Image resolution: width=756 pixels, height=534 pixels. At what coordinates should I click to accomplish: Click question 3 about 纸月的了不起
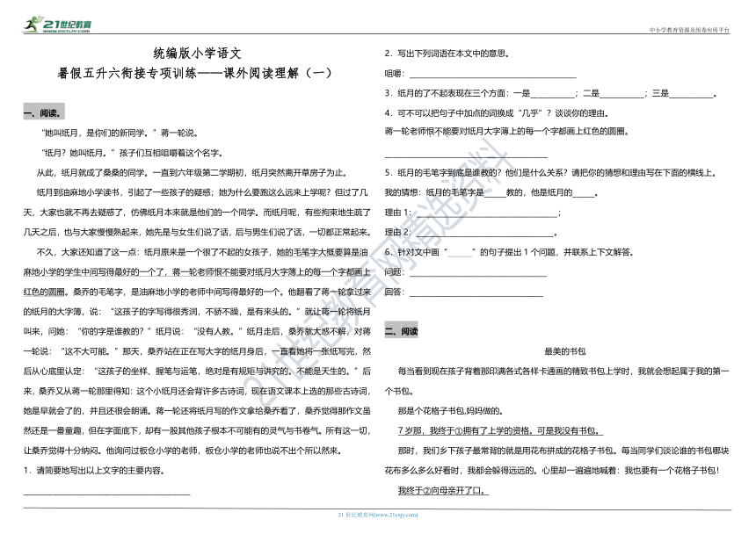tap(550, 93)
